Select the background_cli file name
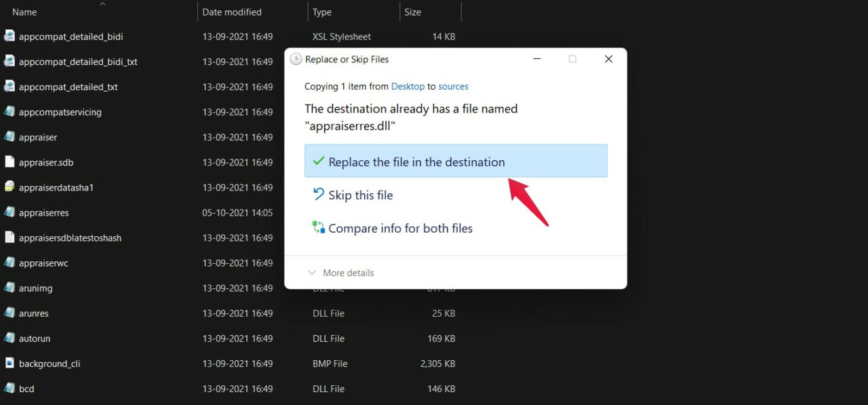This screenshot has width=868, height=405. pos(50,364)
